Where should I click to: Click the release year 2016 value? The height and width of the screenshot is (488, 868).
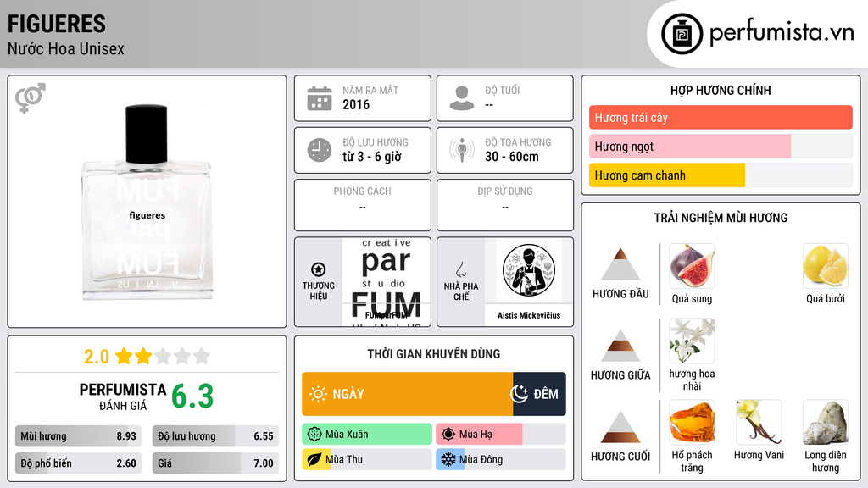tap(356, 104)
